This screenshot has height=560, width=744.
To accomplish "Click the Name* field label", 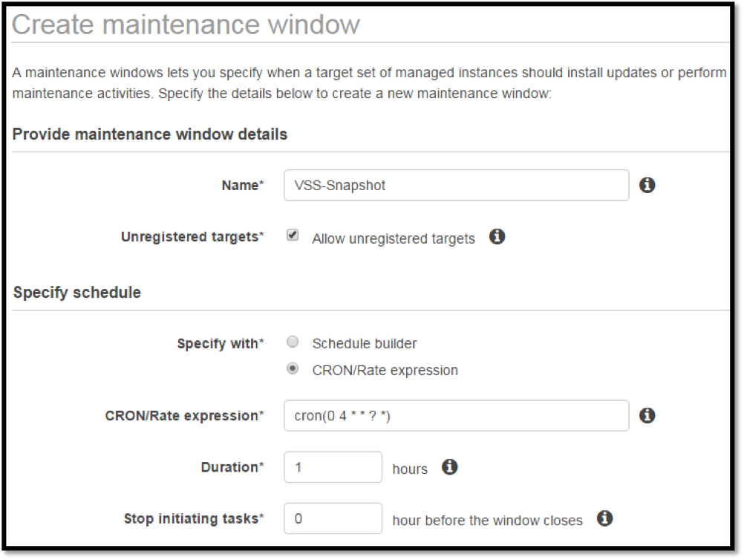I will coord(243,185).
